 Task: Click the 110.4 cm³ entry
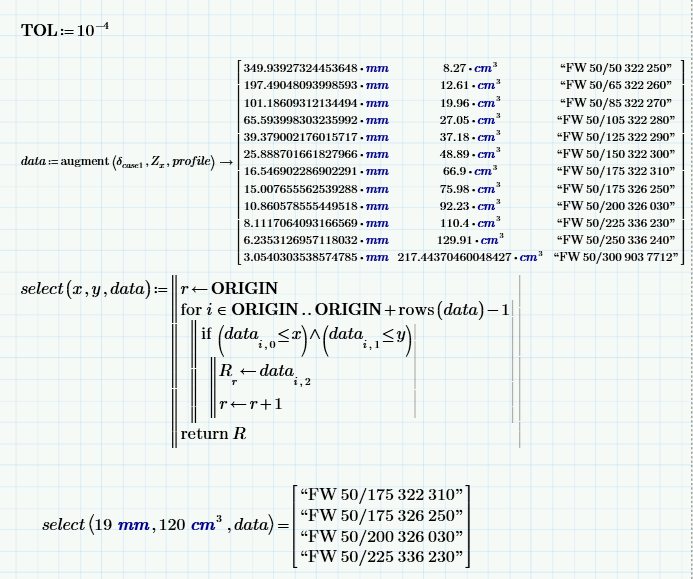(x=470, y=223)
